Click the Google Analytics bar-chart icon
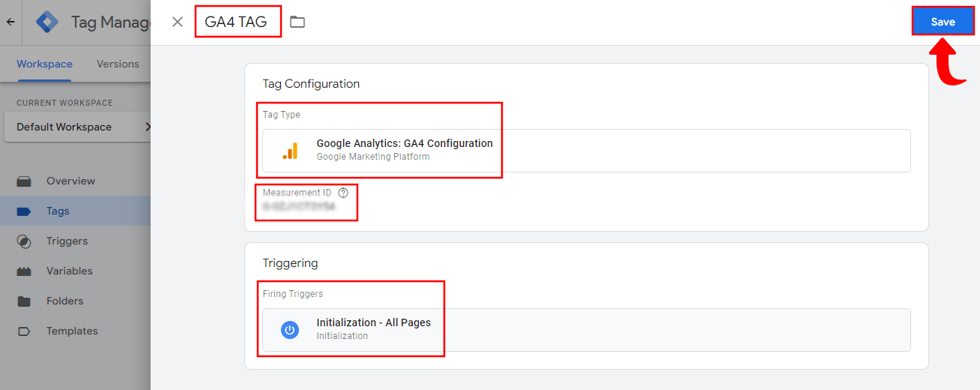The width and height of the screenshot is (980, 390). [290, 151]
